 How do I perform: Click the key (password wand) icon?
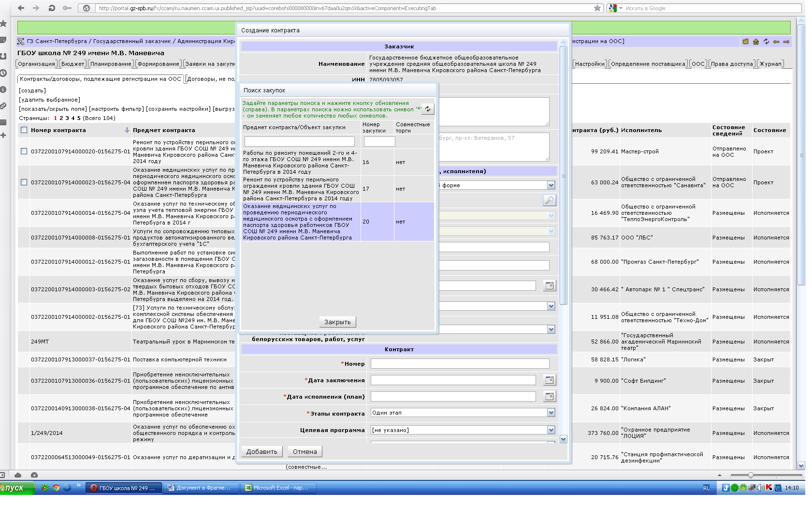[x=67, y=8]
